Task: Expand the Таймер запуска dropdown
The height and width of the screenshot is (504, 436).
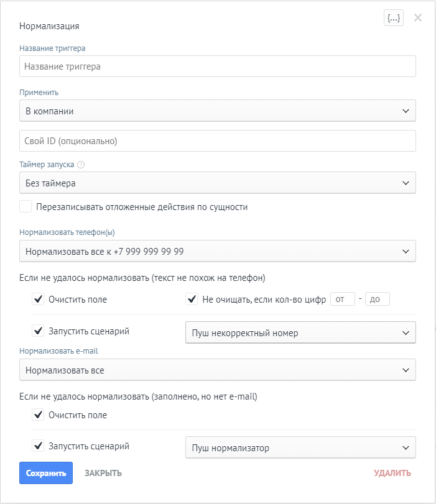Action: (217, 183)
